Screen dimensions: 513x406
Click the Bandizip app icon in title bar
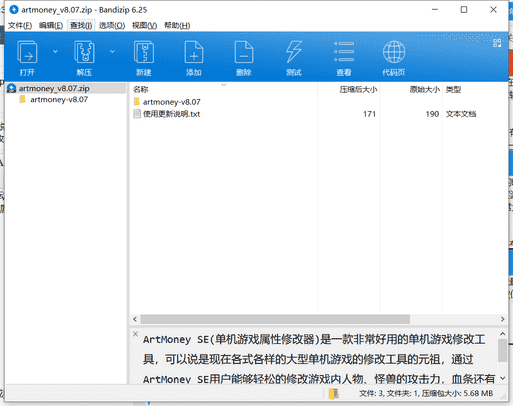(14, 10)
